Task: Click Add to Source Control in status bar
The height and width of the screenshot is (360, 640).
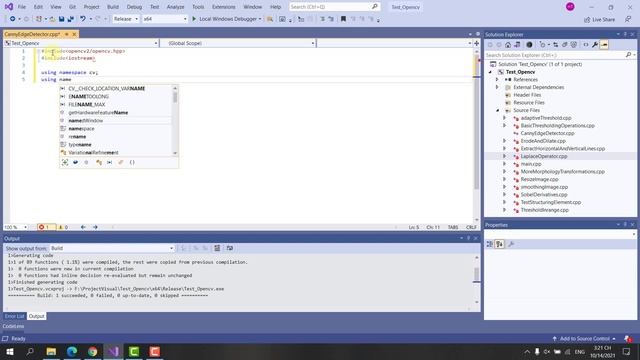Action: pos(584,339)
